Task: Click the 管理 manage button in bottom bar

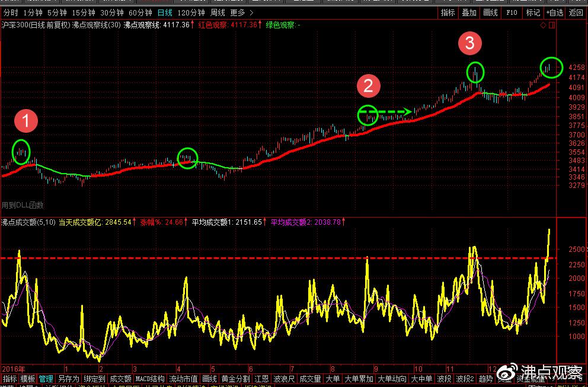Action: (46, 379)
